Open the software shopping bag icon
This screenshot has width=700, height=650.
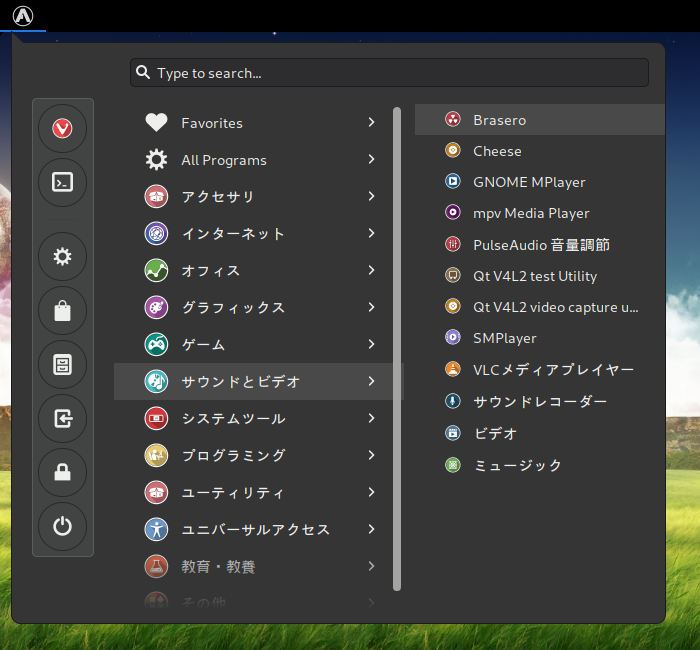click(62, 310)
